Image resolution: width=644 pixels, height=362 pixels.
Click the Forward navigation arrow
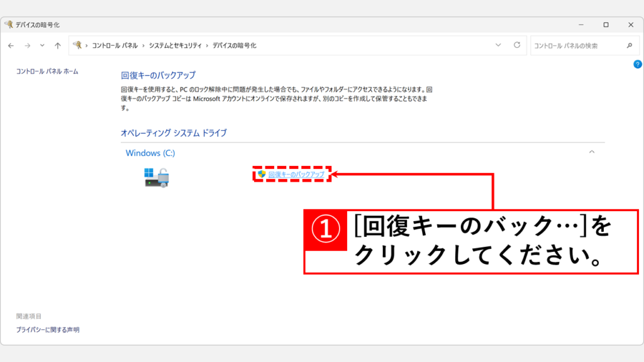click(x=27, y=45)
